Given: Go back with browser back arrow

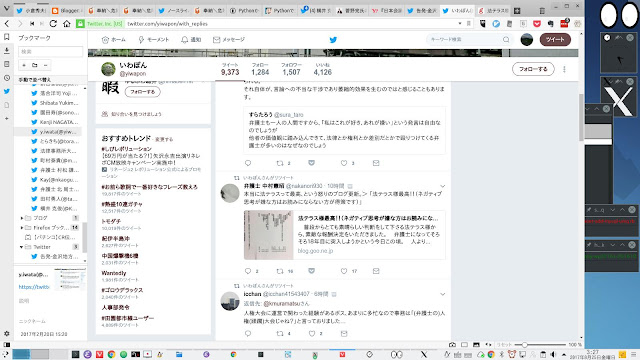Looking at the screenshot, I should pos(7,24).
